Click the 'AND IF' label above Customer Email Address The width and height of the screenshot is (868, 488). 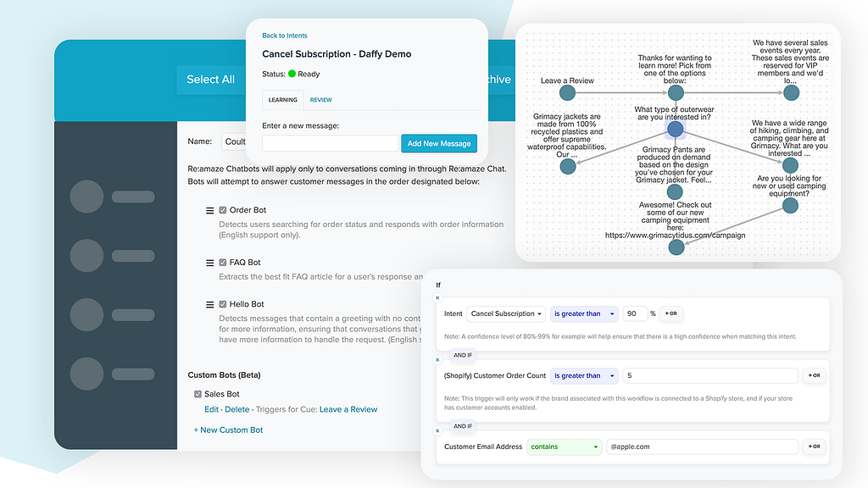(463, 426)
